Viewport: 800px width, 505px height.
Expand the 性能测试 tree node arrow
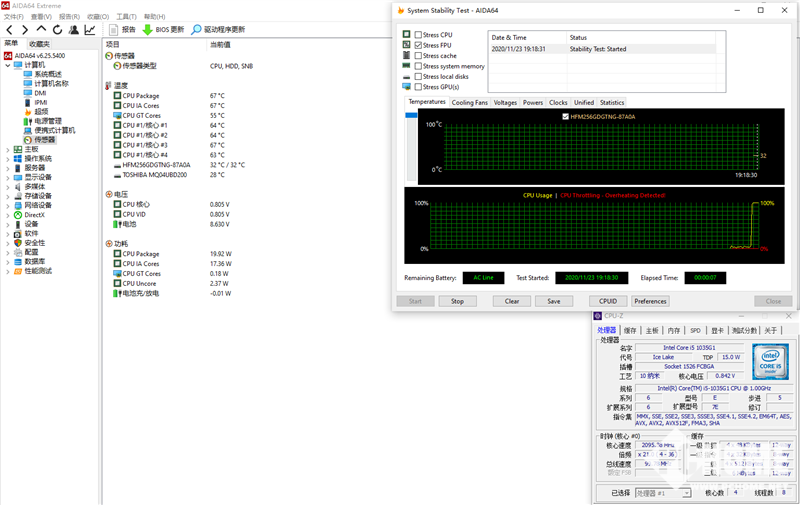click(8, 271)
